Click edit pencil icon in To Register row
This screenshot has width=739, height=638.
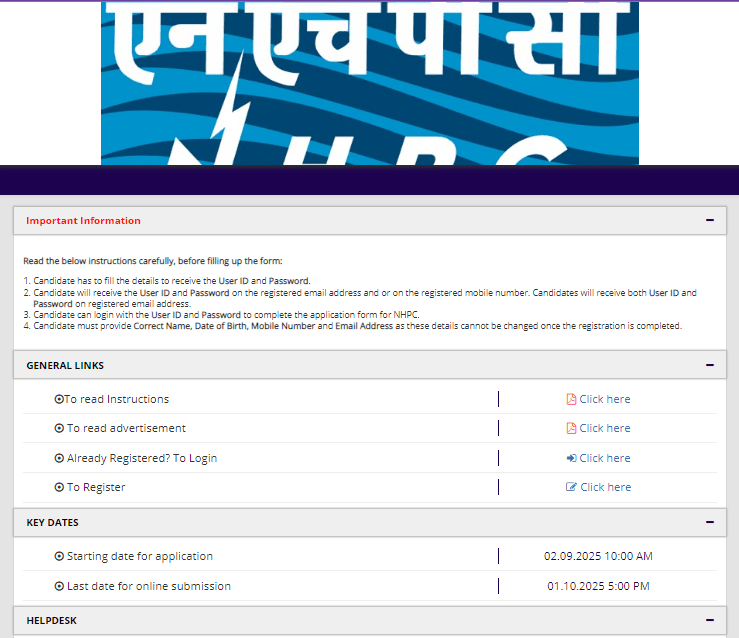tap(571, 487)
